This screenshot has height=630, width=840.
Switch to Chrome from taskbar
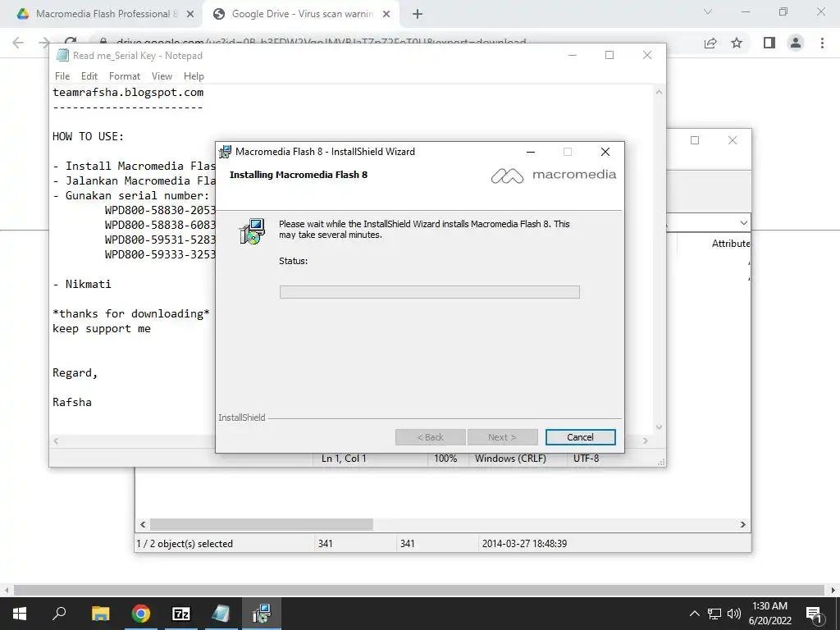point(141,614)
